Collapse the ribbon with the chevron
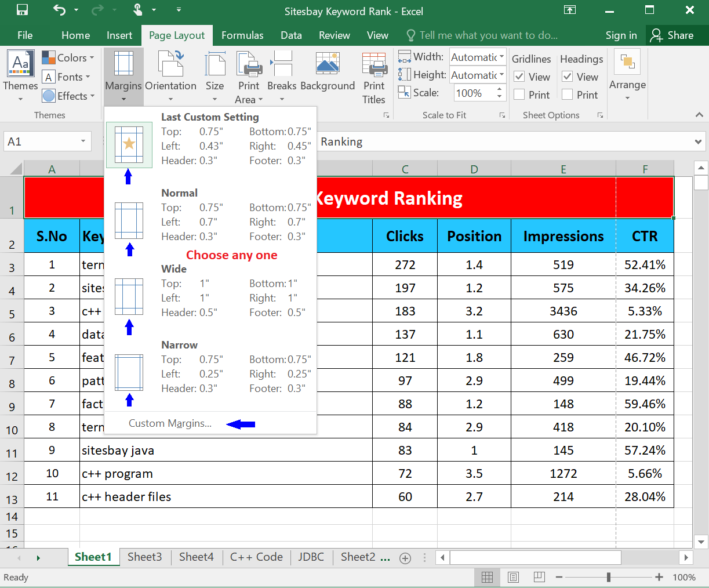The image size is (709, 588). (699, 115)
